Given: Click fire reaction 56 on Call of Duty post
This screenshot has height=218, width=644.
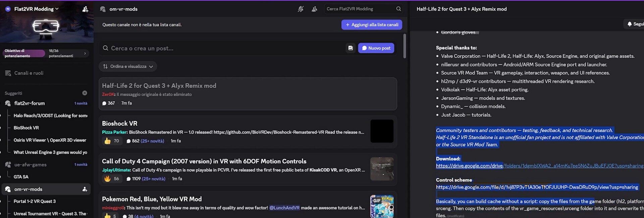Looking at the screenshot, I should pyautogui.click(x=111, y=179).
